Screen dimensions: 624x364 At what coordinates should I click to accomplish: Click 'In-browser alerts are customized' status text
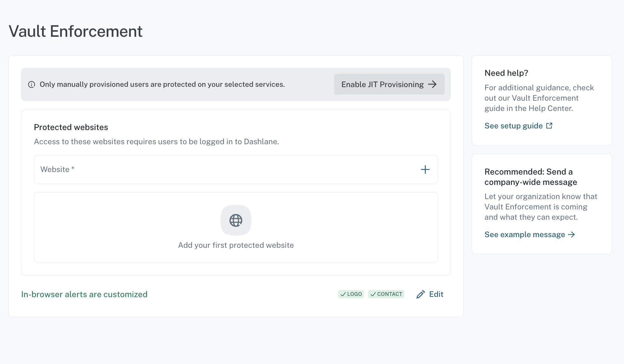point(84,294)
